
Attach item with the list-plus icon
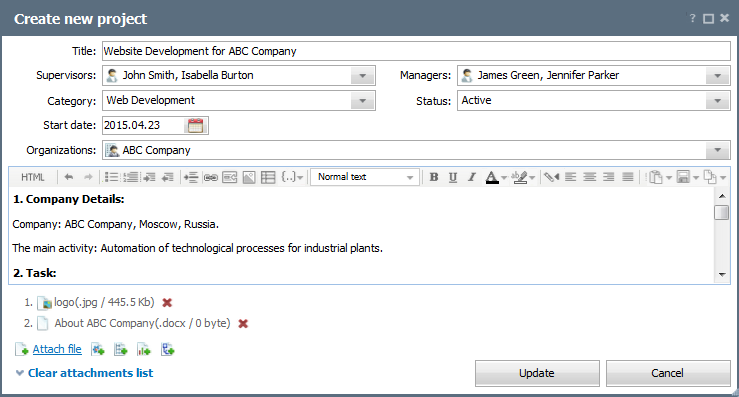click(x=121, y=349)
